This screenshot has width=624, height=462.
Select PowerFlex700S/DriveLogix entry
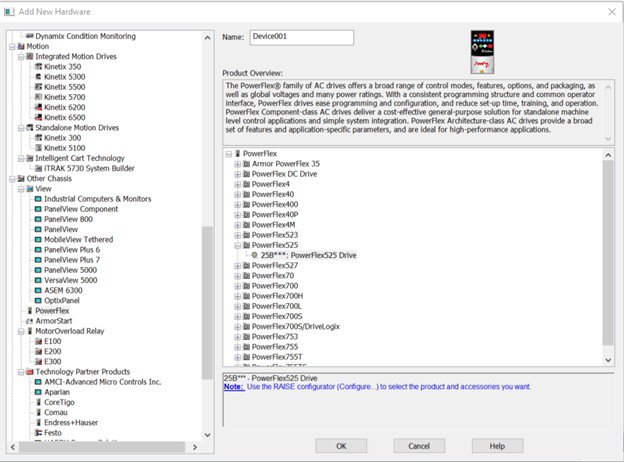click(296, 326)
